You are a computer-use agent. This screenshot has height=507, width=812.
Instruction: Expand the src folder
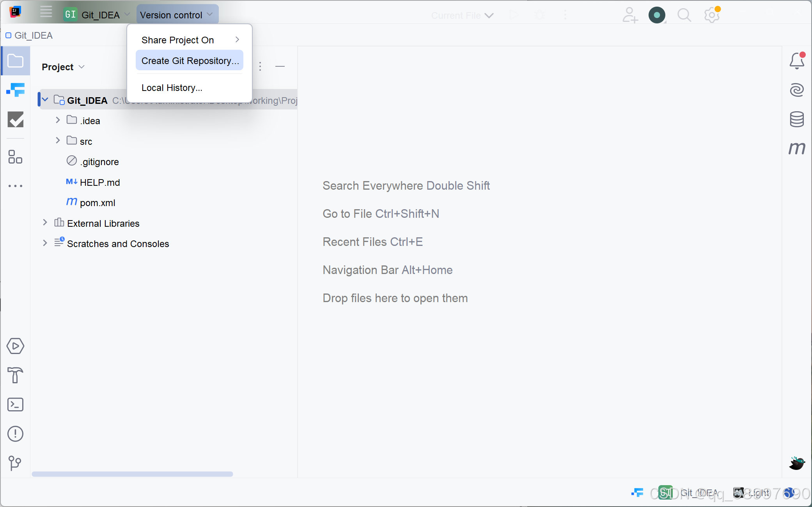tap(58, 141)
